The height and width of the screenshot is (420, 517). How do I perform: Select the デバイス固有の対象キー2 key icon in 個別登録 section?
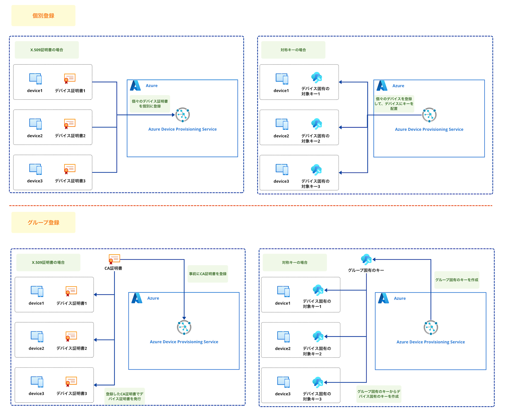pyautogui.click(x=316, y=124)
